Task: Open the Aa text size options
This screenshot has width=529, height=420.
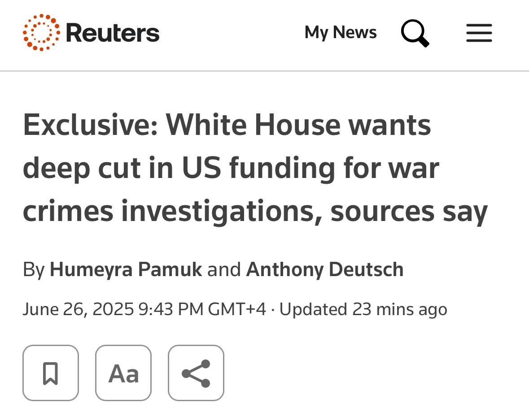Action: click(x=123, y=373)
